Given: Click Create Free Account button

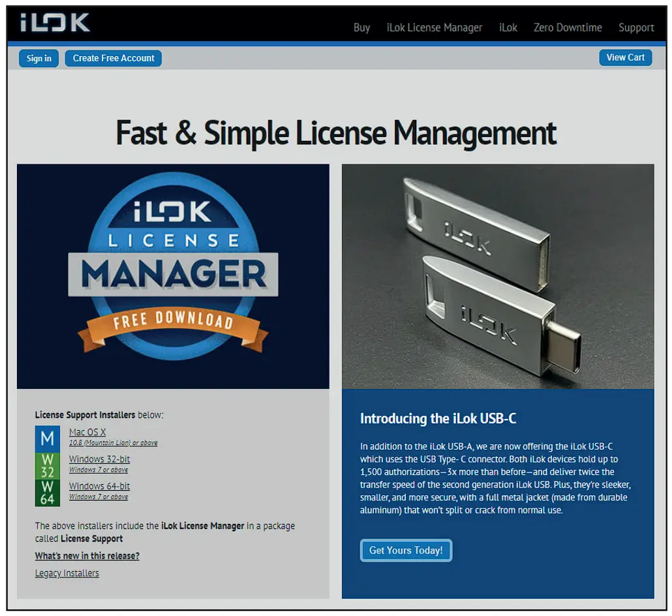Looking at the screenshot, I should coord(114,58).
